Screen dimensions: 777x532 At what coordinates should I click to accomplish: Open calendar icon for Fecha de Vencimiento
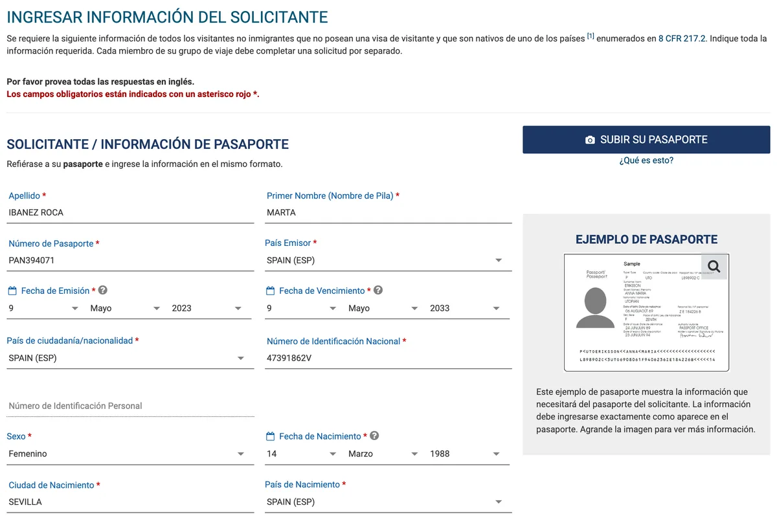point(271,291)
